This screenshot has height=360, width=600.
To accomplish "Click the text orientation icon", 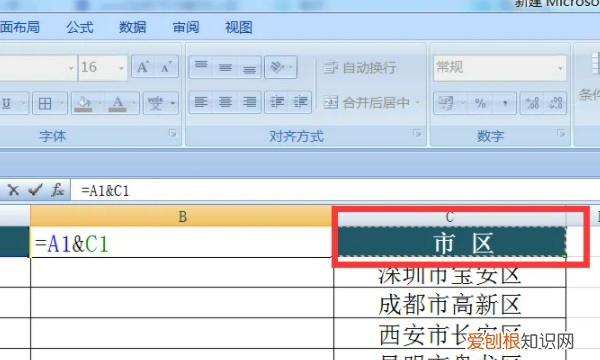I will pyautogui.click(x=276, y=67).
